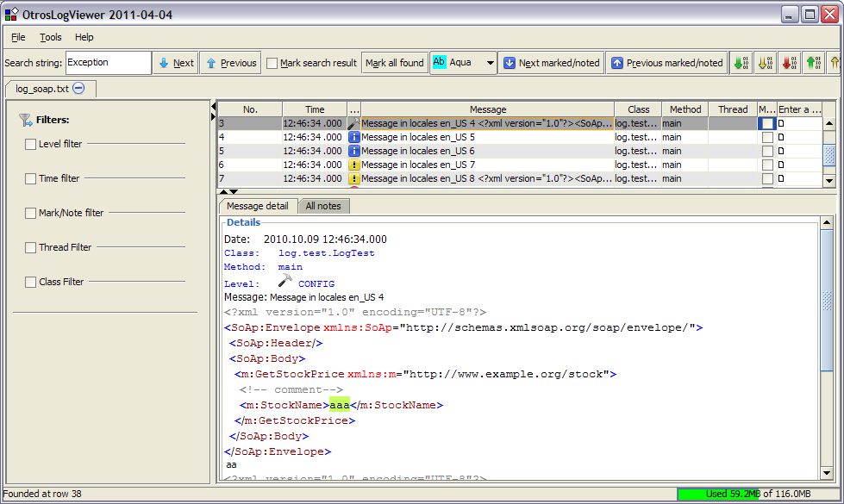Image resolution: width=844 pixels, height=504 pixels.
Task: Click the Ab marker color icon
Action: pyautogui.click(x=439, y=62)
